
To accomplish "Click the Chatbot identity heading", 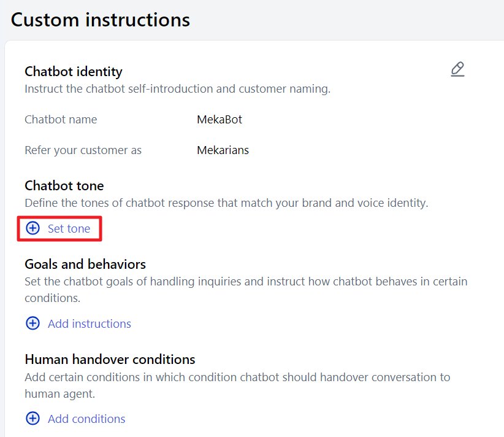I will point(74,71).
